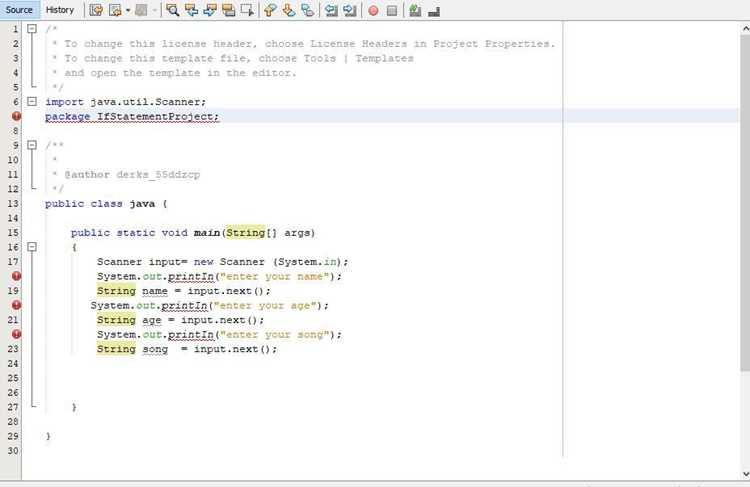
Task: Click scrollbar up arrow in editor
Action: 745,29
